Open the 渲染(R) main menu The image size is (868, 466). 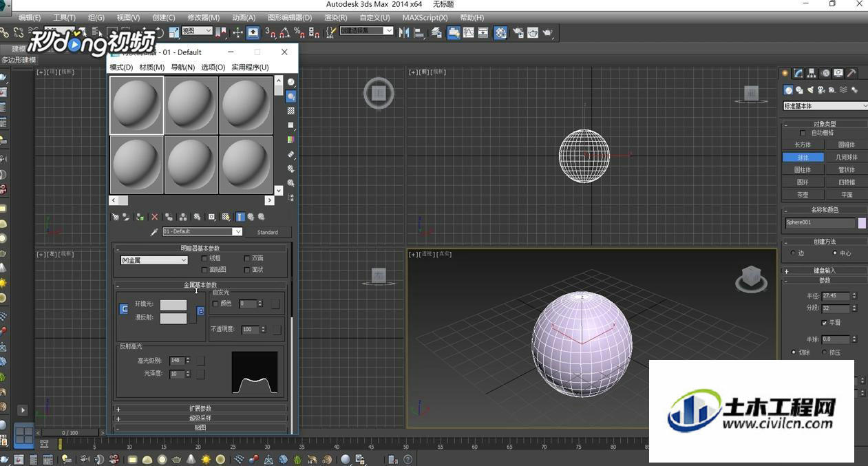335,18
